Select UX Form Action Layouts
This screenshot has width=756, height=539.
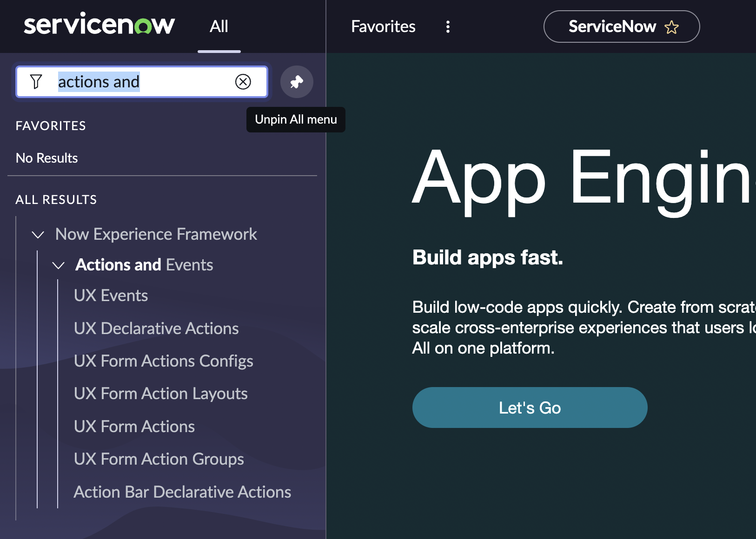(160, 394)
